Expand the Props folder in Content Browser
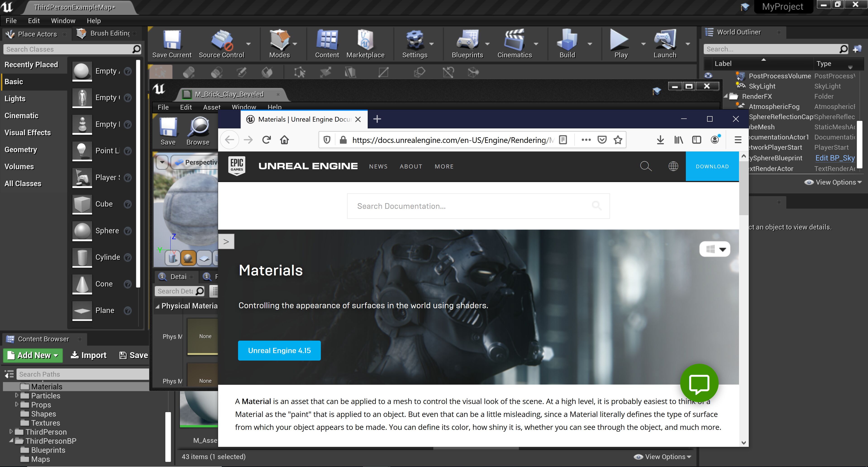The width and height of the screenshot is (868, 467). 17,405
